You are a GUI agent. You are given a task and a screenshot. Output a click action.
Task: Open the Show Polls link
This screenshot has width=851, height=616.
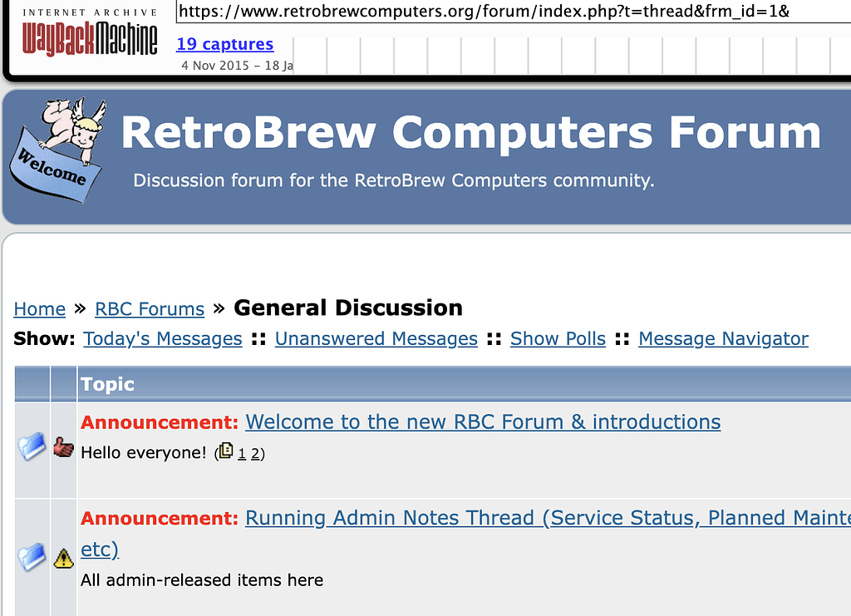(558, 338)
